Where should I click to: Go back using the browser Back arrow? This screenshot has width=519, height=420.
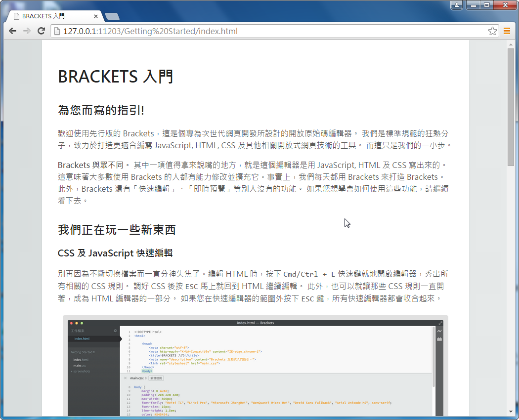[12, 31]
